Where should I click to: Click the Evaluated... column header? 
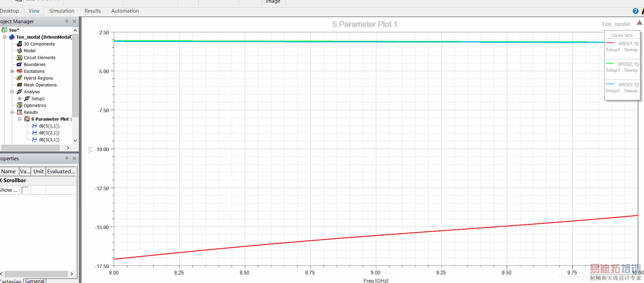(61, 171)
